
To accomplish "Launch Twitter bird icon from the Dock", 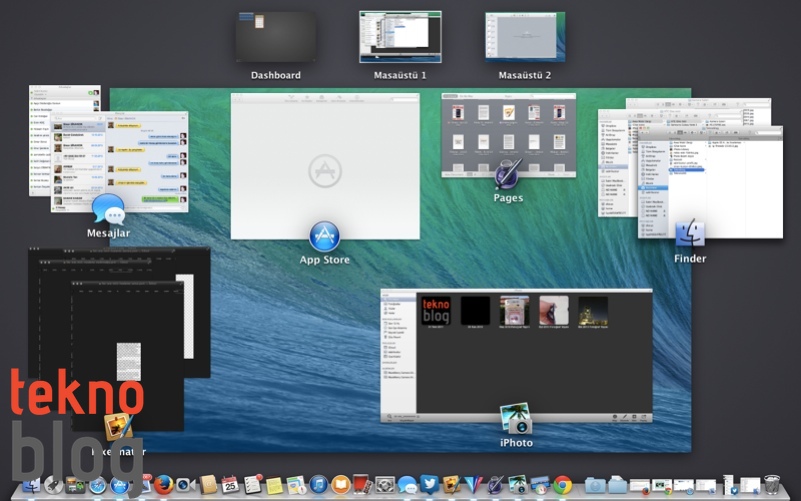I will coord(429,484).
